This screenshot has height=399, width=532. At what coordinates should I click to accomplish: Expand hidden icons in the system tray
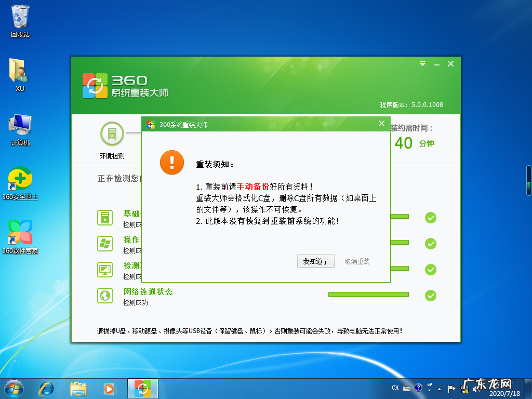(439, 389)
